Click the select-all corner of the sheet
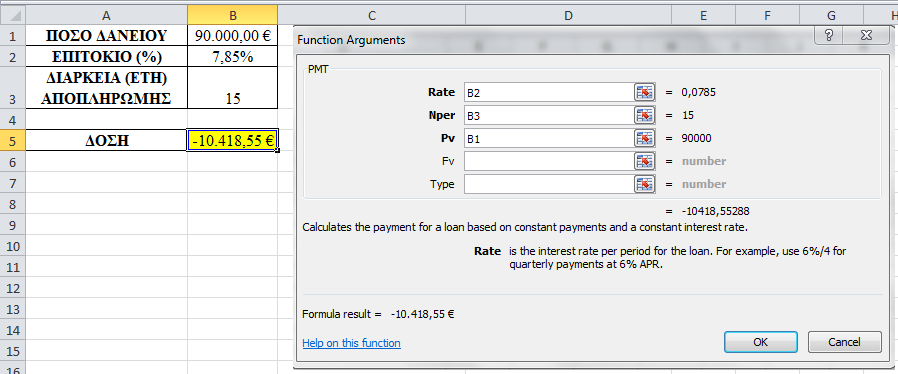Viewport: 898px width, 374px height. pos(13,15)
